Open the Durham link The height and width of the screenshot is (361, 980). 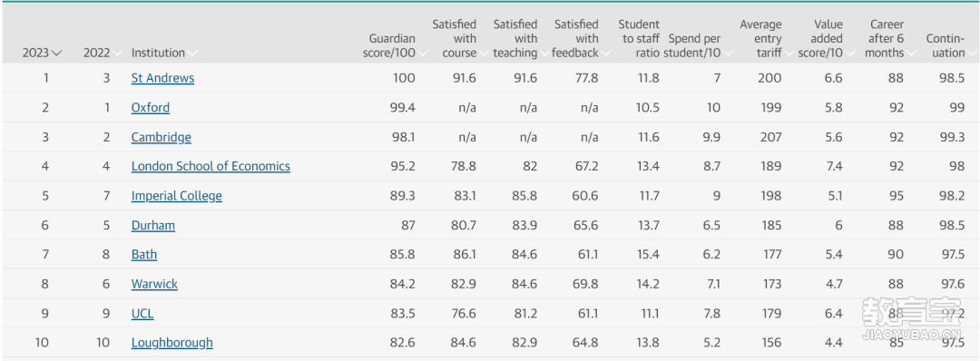tap(153, 225)
